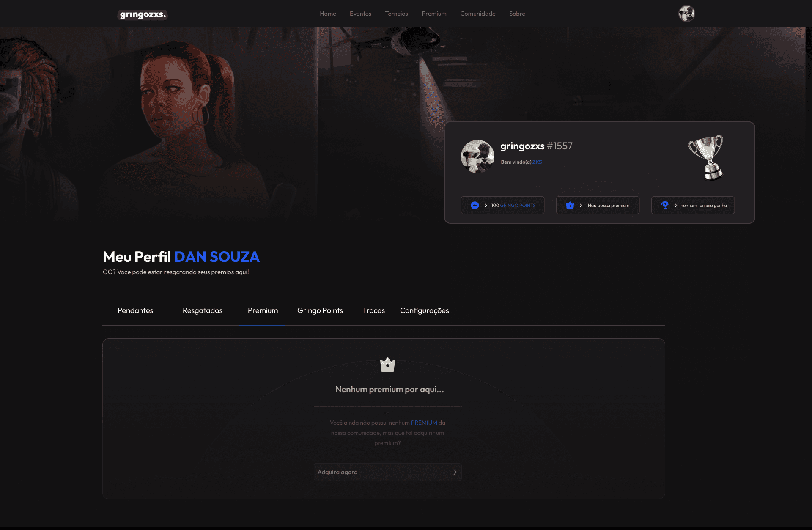Click the blue PREMIUM link text

424,423
